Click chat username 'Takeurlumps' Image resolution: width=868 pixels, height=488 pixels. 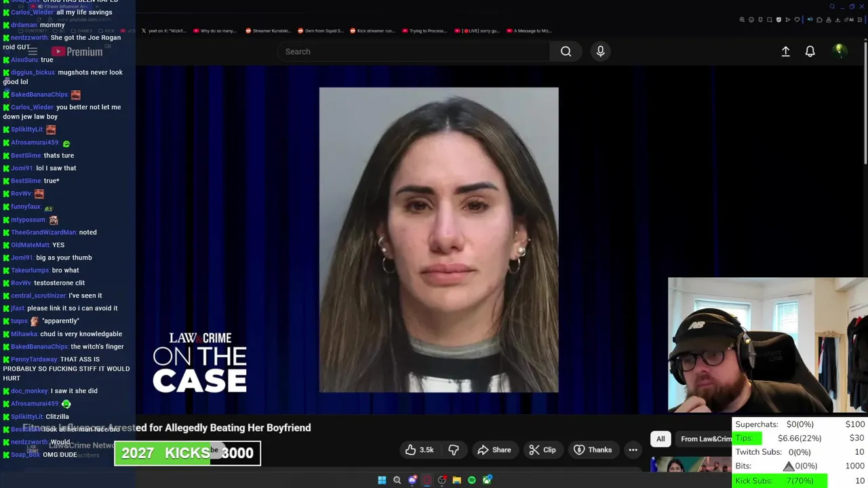[30, 270]
